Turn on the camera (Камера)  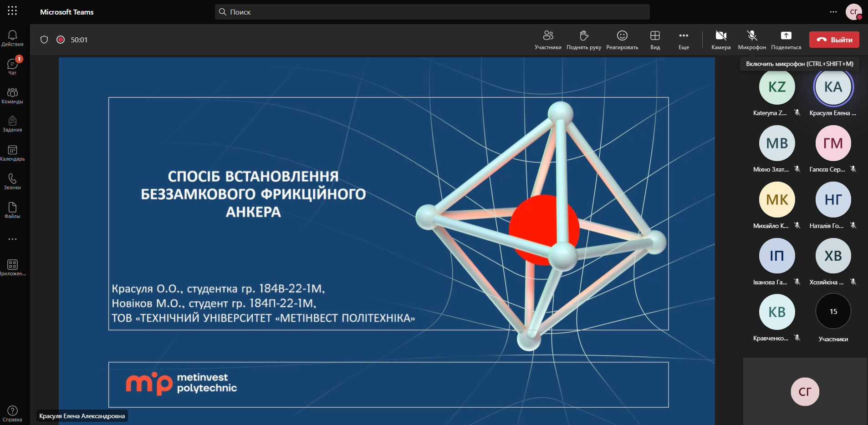click(x=720, y=40)
